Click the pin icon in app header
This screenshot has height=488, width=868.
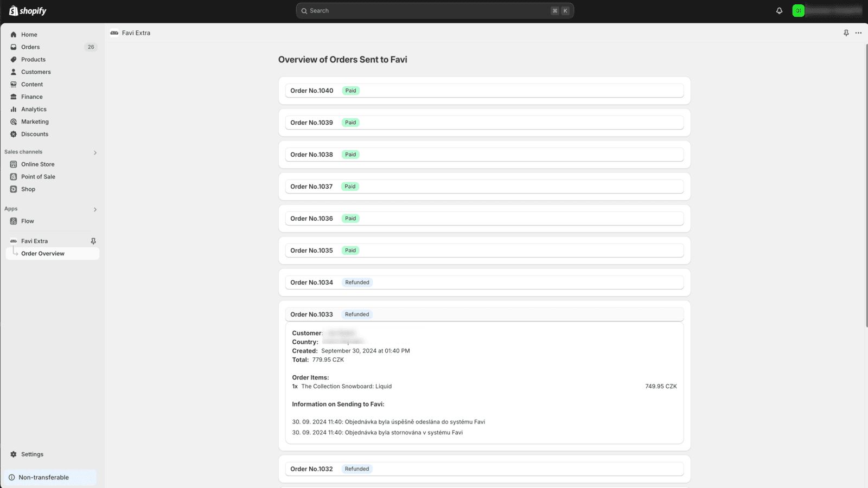pyautogui.click(x=846, y=33)
